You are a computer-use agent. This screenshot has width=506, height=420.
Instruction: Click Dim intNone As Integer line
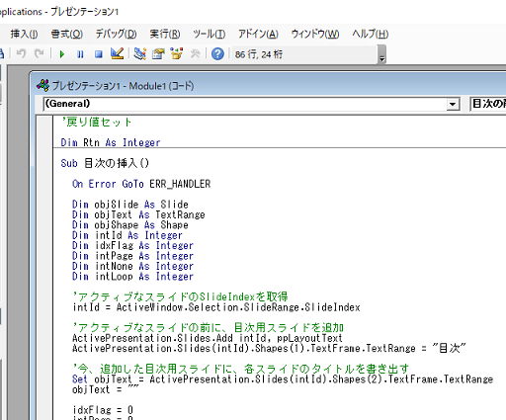coord(132,266)
